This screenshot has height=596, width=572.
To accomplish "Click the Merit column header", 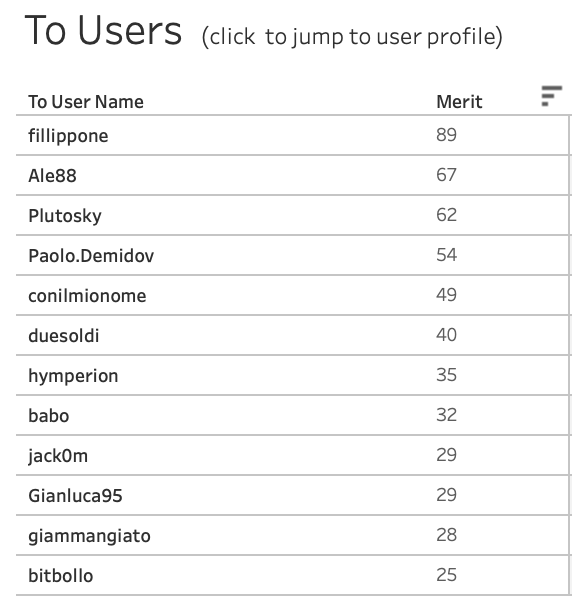I will (x=459, y=102).
